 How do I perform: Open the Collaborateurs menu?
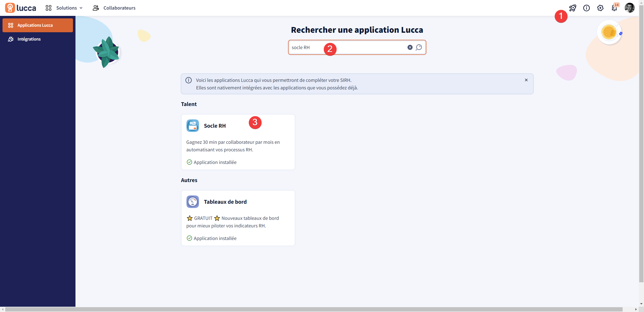[114, 8]
